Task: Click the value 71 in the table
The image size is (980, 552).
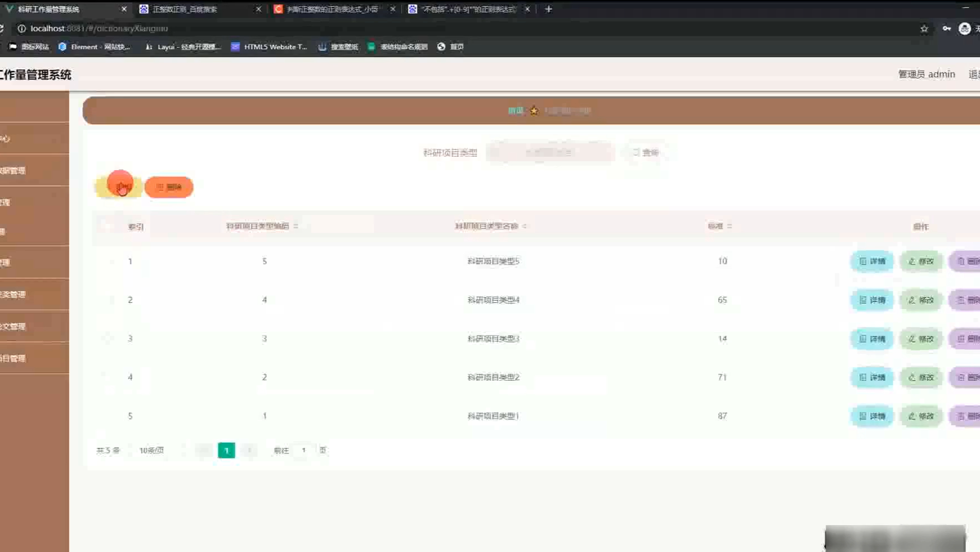Action: (x=722, y=377)
